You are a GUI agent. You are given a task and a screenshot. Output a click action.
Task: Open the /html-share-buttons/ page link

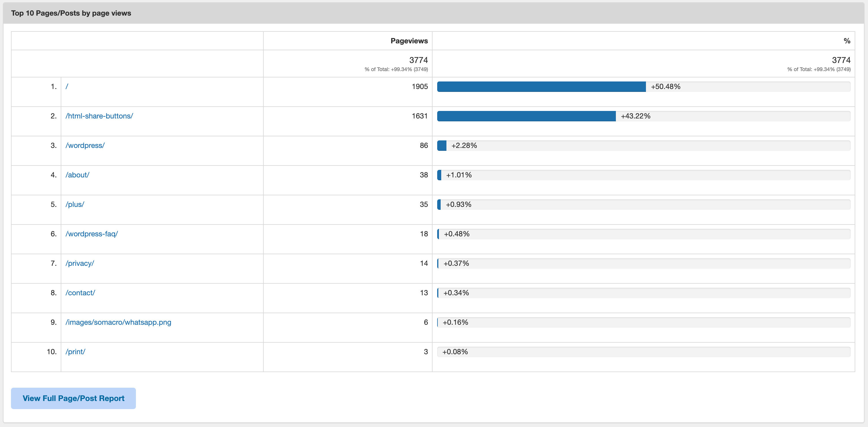pos(99,116)
